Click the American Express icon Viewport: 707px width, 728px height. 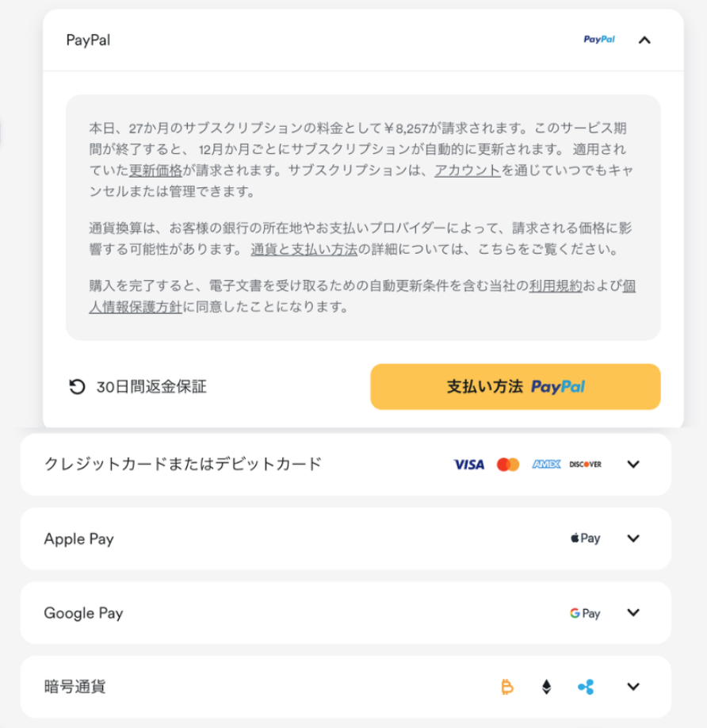[546, 465]
